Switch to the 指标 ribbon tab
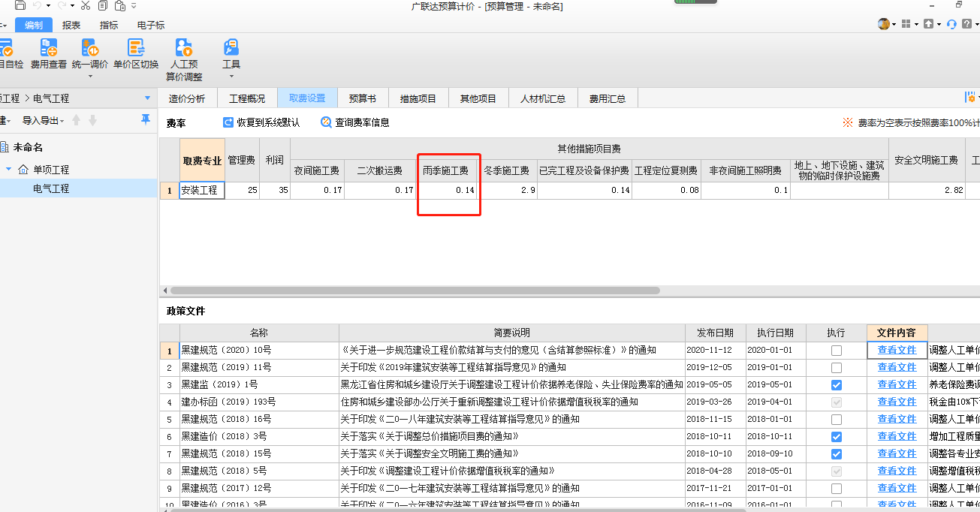The width and height of the screenshot is (980, 512). tap(109, 25)
